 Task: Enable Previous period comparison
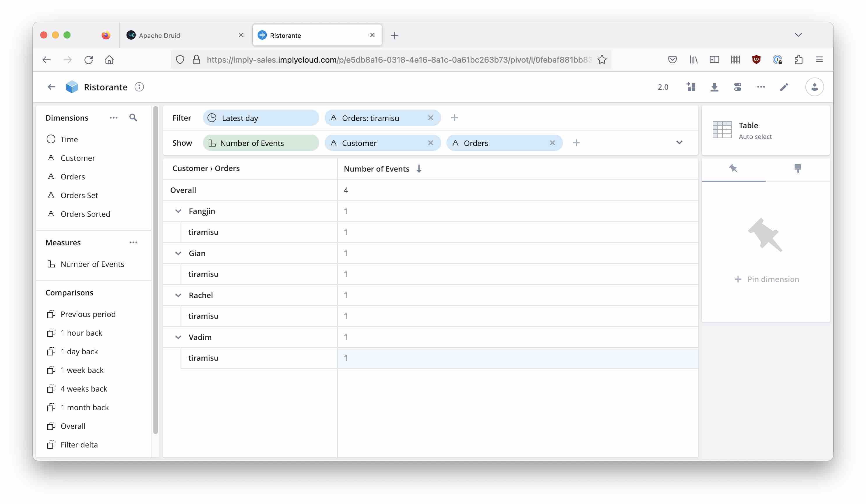click(88, 314)
